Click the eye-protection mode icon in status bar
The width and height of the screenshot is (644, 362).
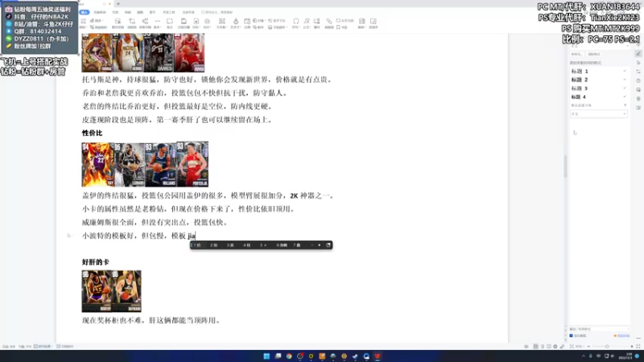click(x=526, y=347)
